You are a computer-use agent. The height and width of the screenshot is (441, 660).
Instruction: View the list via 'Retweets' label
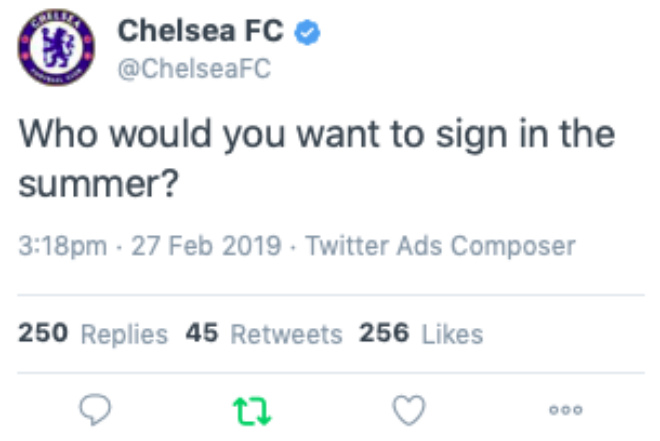click(286, 334)
